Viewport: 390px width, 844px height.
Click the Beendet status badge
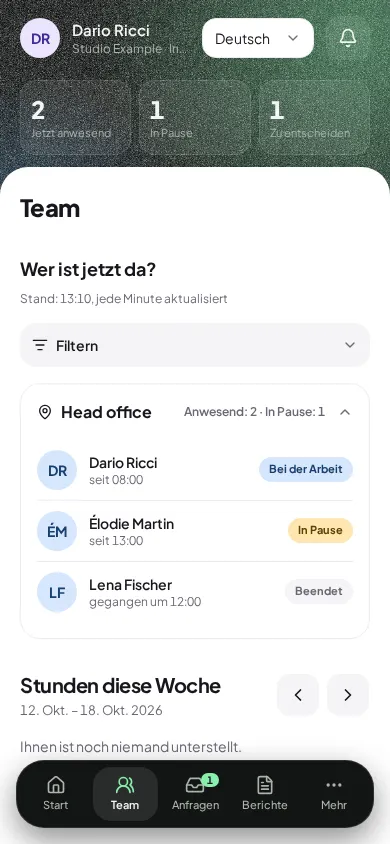[x=318, y=591]
